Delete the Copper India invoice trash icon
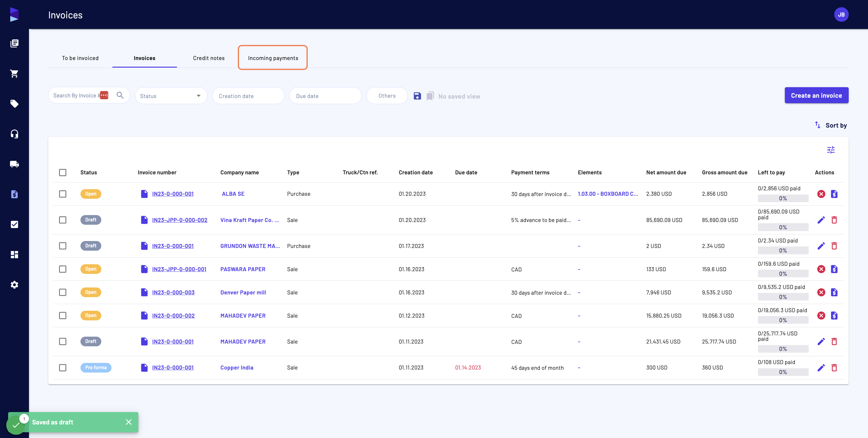 (x=834, y=367)
